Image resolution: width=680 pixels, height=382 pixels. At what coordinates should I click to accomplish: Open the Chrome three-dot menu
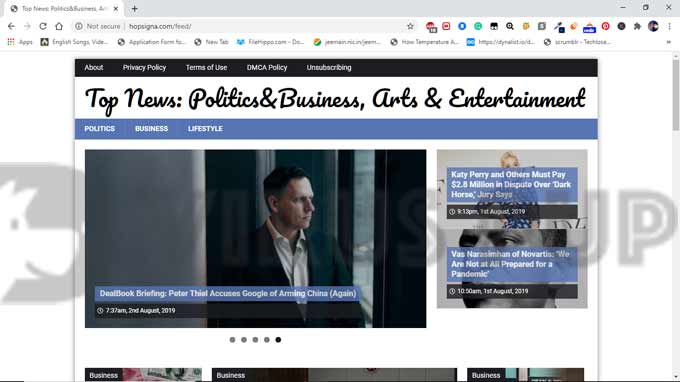(669, 26)
